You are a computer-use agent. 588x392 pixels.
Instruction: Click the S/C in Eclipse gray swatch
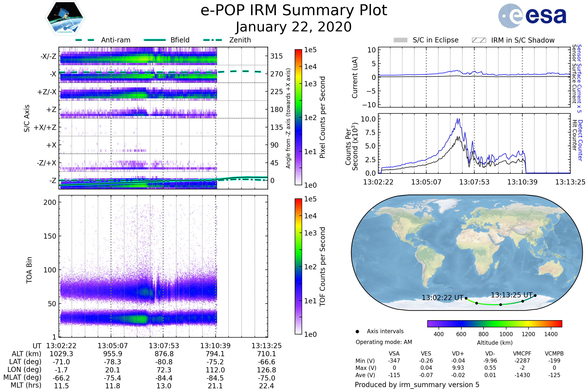[x=400, y=40]
